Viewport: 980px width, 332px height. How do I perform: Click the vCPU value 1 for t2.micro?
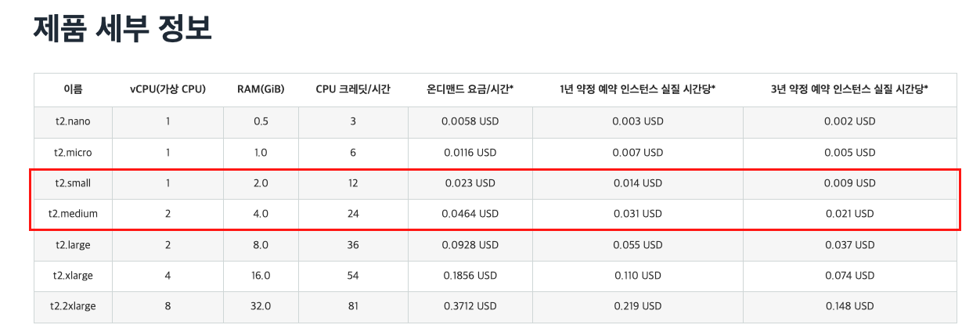click(x=168, y=153)
